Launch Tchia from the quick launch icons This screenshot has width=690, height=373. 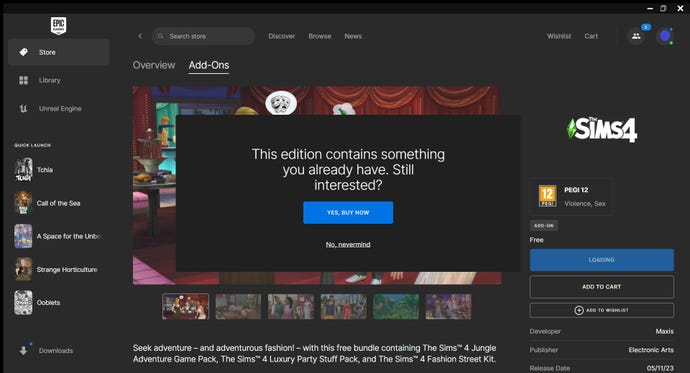(23, 170)
